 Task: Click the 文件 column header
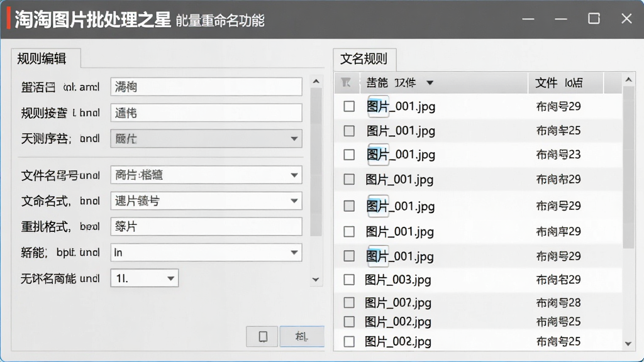(565, 83)
